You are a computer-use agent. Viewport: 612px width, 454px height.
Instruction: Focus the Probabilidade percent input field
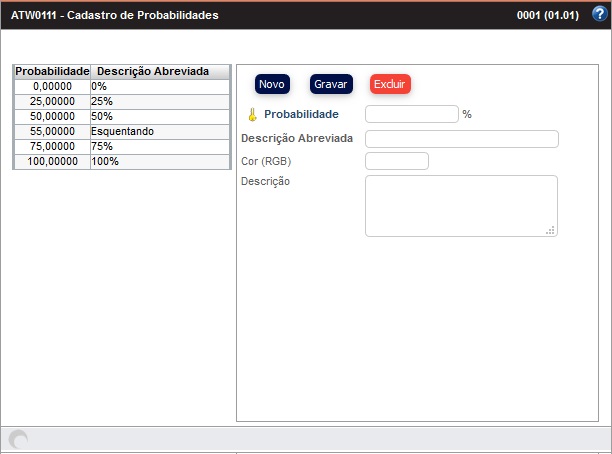coord(412,114)
